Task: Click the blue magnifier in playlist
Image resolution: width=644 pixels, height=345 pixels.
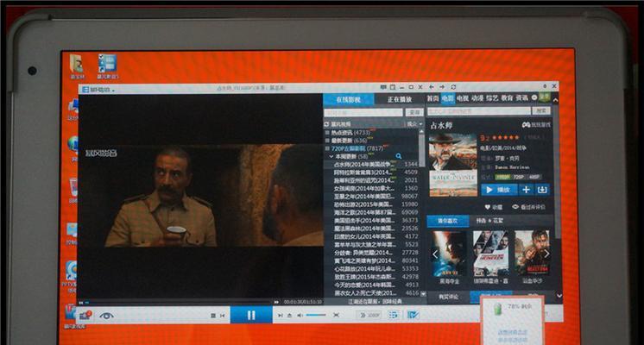Action: click(398, 156)
